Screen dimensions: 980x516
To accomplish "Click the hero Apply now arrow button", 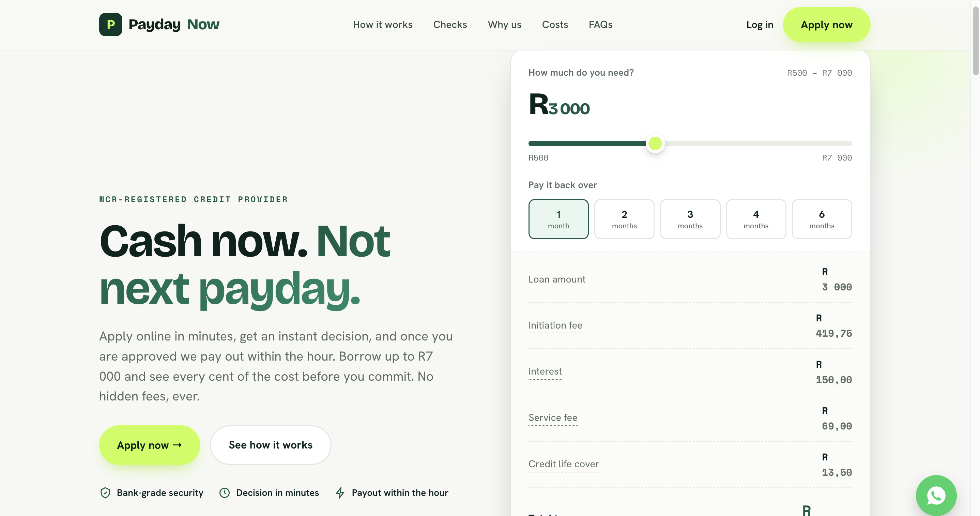I will tap(150, 445).
